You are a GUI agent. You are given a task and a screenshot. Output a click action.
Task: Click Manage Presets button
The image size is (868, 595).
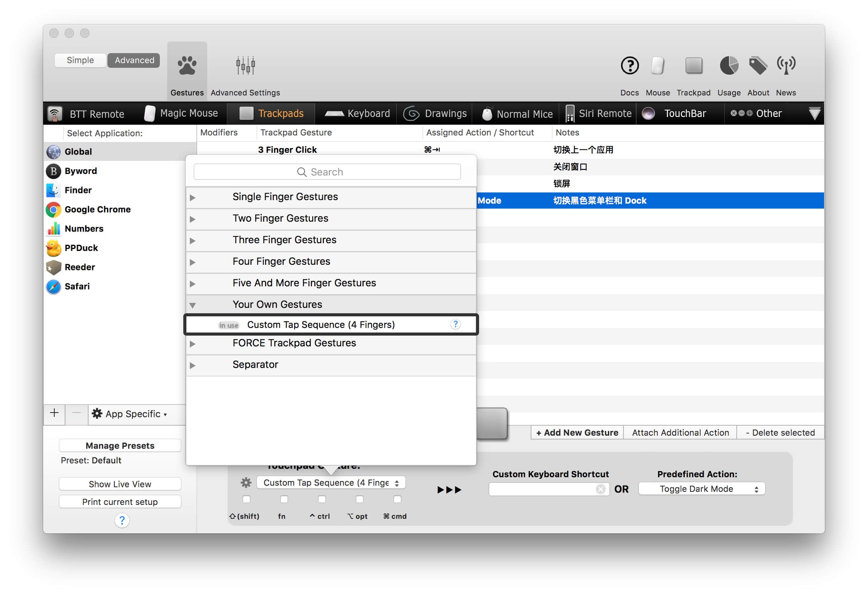pos(120,445)
